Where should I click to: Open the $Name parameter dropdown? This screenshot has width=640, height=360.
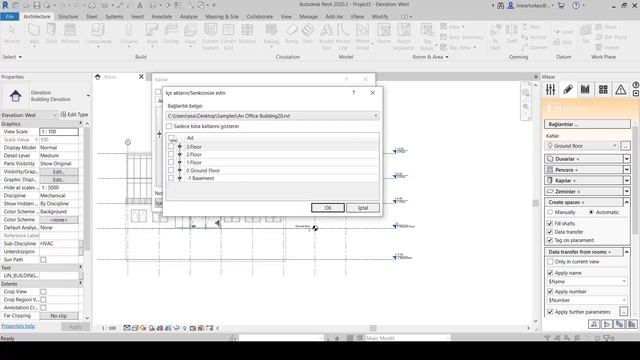point(624,282)
